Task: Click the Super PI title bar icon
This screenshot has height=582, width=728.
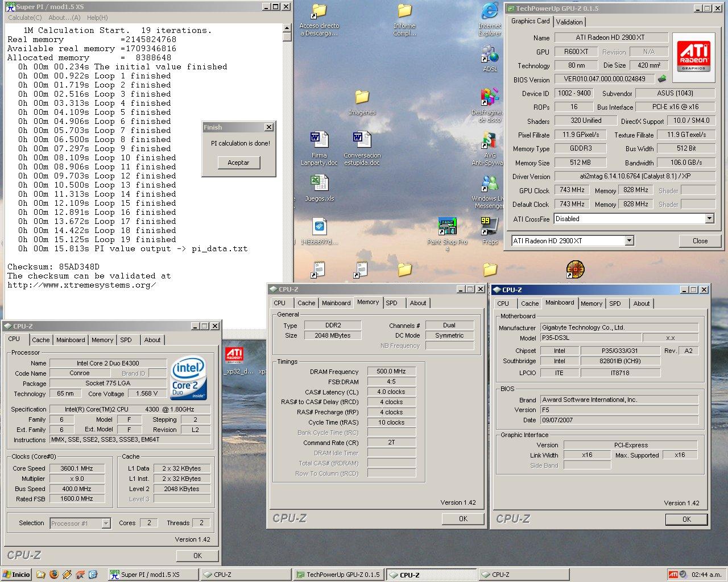Action: pyautogui.click(x=10, y=7)
